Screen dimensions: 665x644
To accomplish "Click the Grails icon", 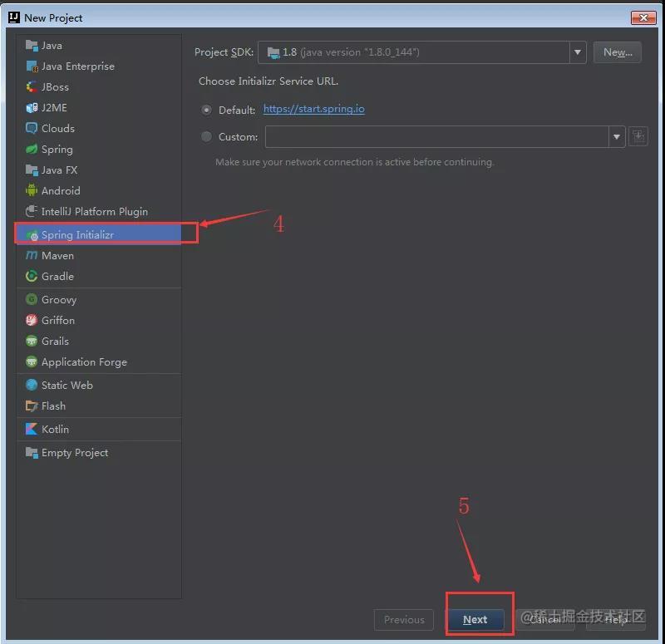I will (32, 341).
